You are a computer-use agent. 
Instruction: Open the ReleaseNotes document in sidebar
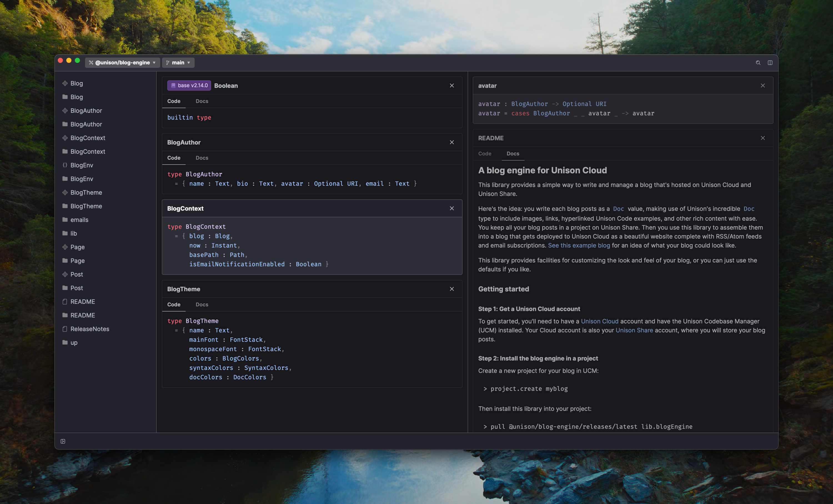[90, 329]
